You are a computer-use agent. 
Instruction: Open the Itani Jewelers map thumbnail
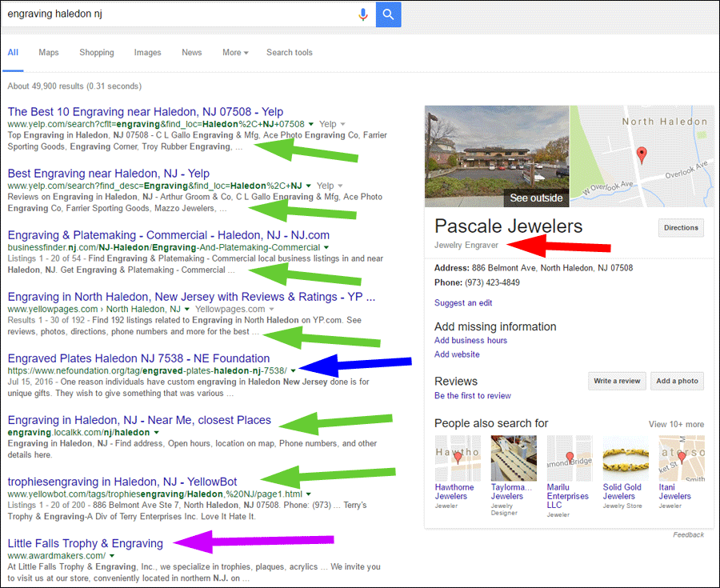coord(682,458)
